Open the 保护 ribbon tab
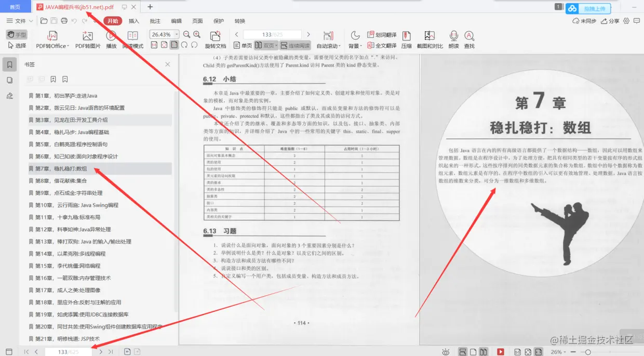Screen dimensions: 644x356 [219, 21]
